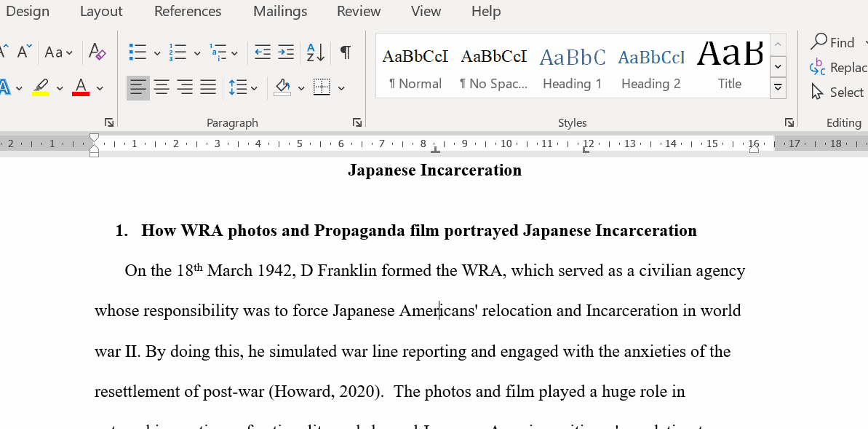Open Text Effects dropdown arrow

20,87
